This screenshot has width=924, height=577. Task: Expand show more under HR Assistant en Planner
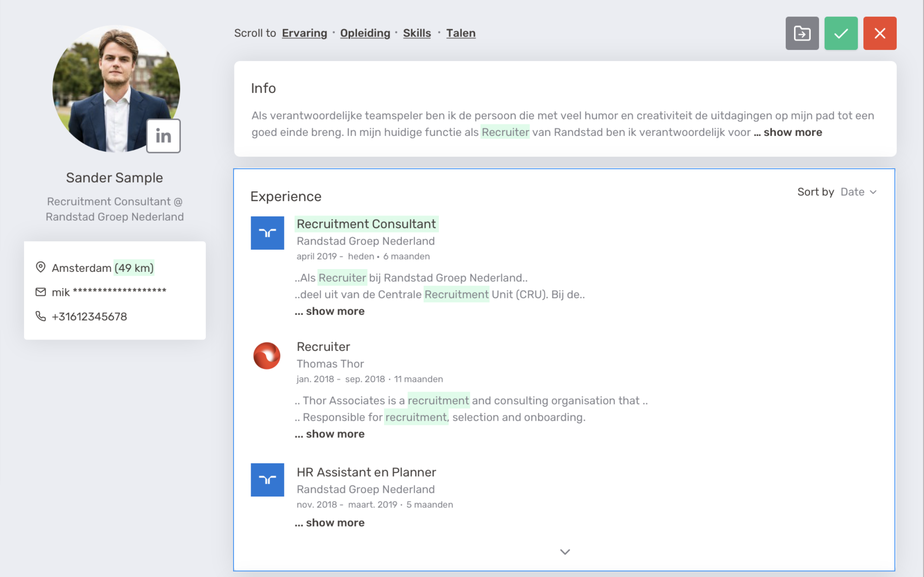(x=329, y=522)
